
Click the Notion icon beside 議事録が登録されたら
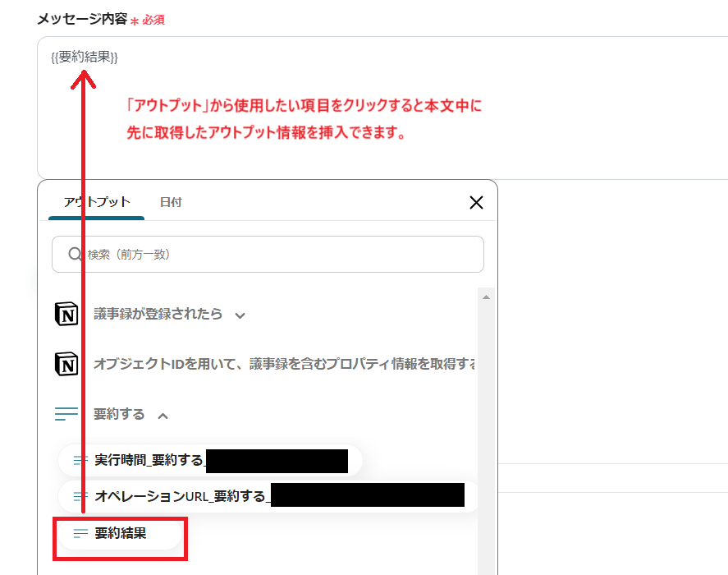[66, 314]
